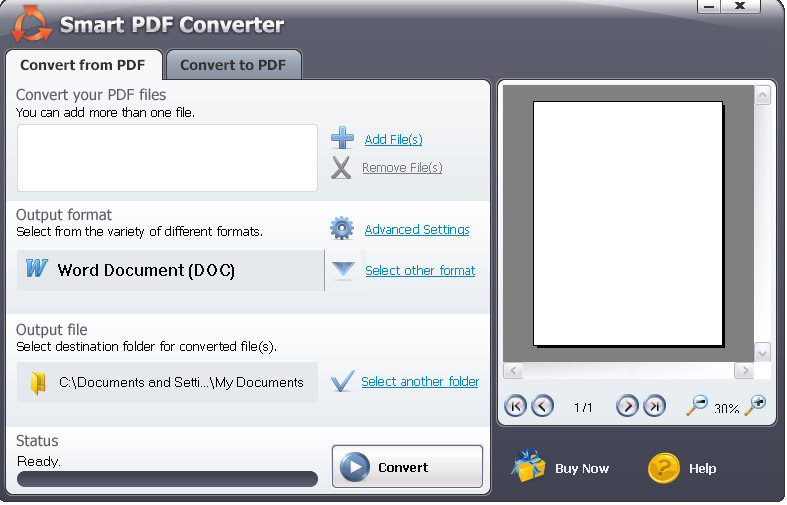Click the PDF files list box
The height and width of the screenshot is (505, 787).
click(167, 158)
